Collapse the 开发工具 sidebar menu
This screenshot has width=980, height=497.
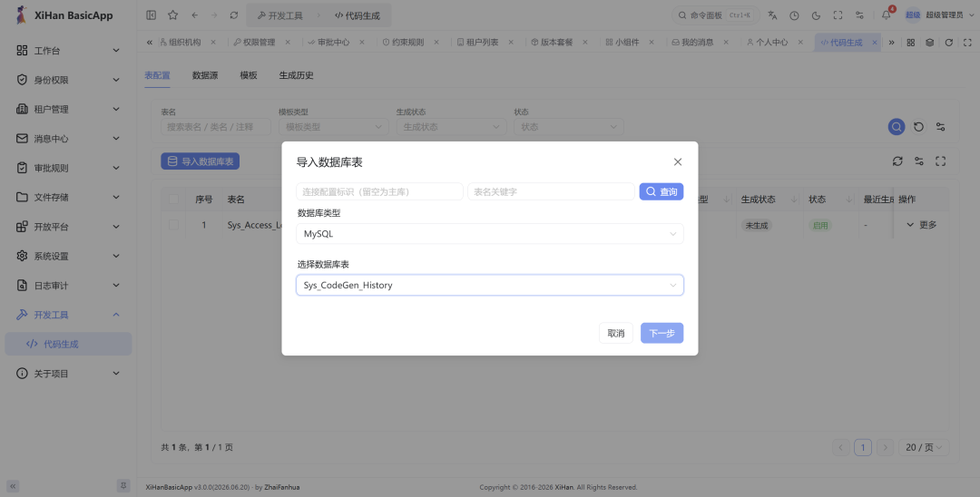pos(68,315)
